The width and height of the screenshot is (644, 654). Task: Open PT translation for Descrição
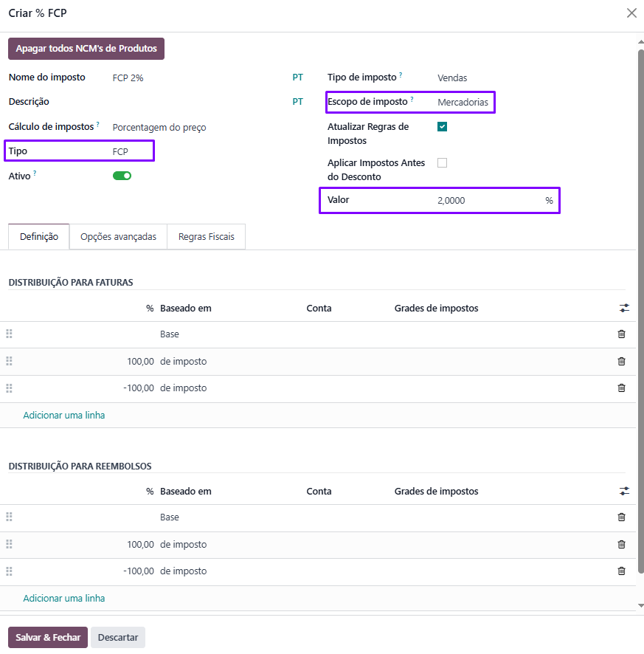[297, 102]
